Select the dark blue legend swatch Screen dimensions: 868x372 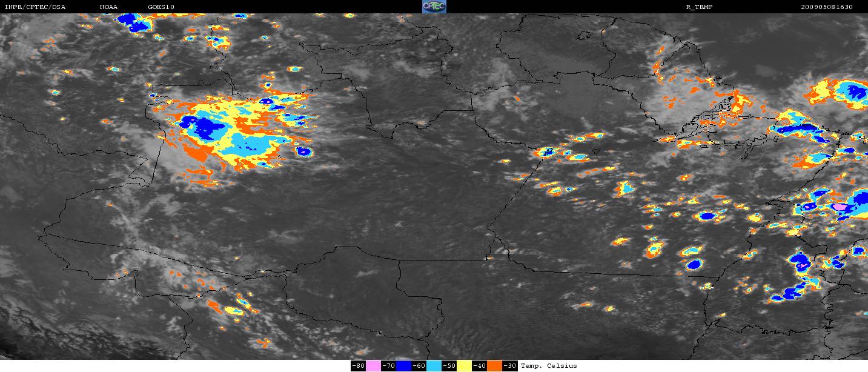tap(403, 366)
